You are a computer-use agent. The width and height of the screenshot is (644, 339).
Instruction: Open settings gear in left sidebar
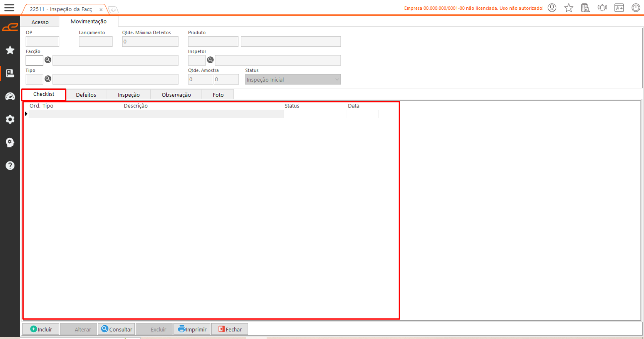point(10,120)
